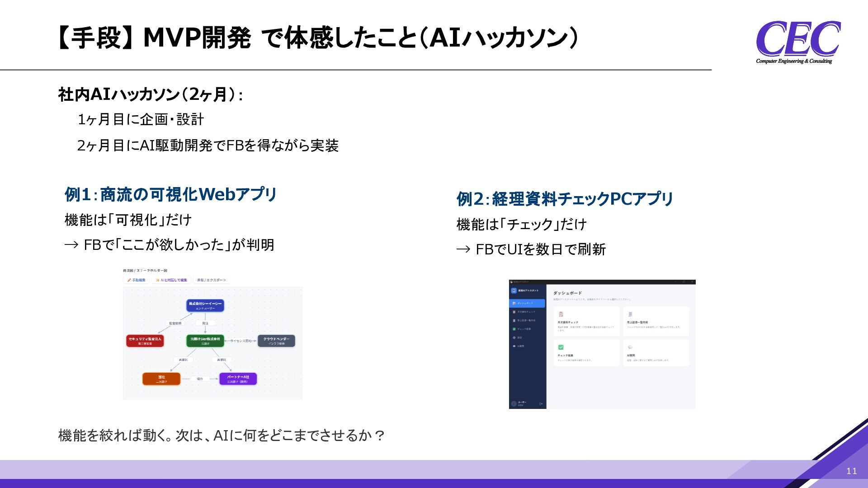Click the CEC company logo

point(798,42)
